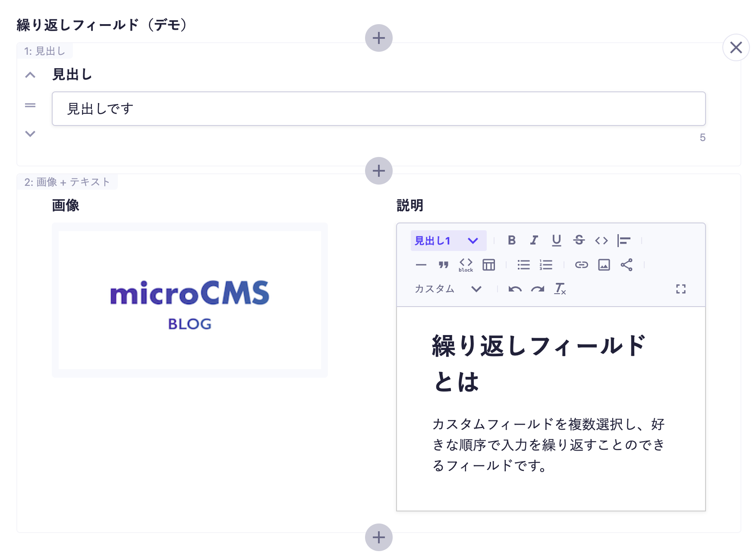Grab the drag handle of 見出し field
This screenshot has width=756, height=558.
(30, 105)
